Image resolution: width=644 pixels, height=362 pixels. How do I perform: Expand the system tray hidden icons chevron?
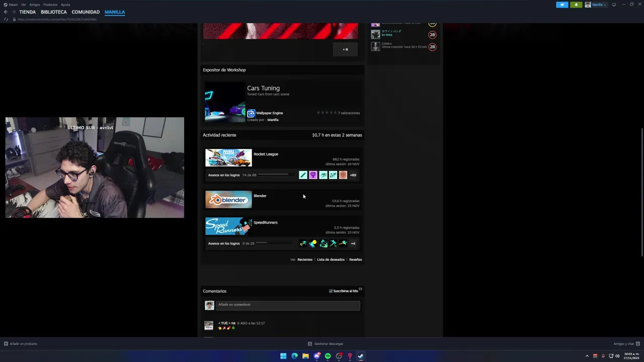click(x=587, y=356)
